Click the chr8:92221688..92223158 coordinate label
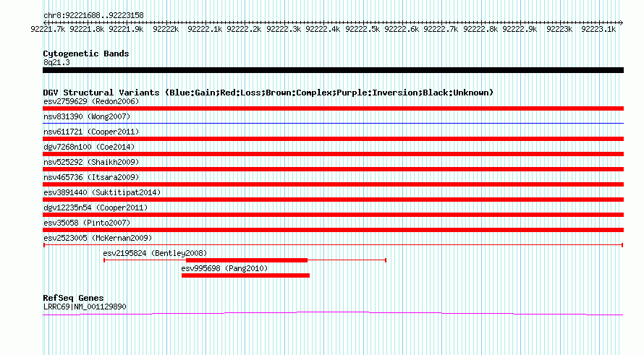The width and height of the screenshot is (644, 355). [x=93, y=16]
